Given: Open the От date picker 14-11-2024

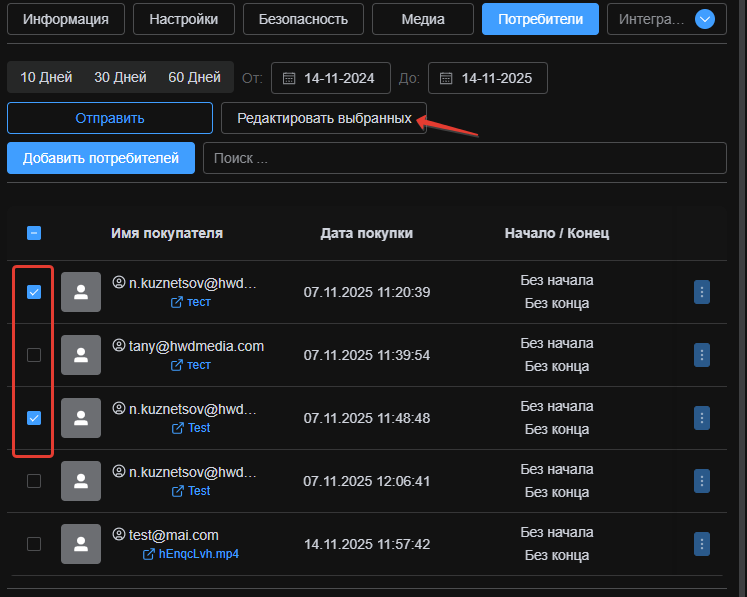Looking at the screenshot, I should (x=331, y=78).
